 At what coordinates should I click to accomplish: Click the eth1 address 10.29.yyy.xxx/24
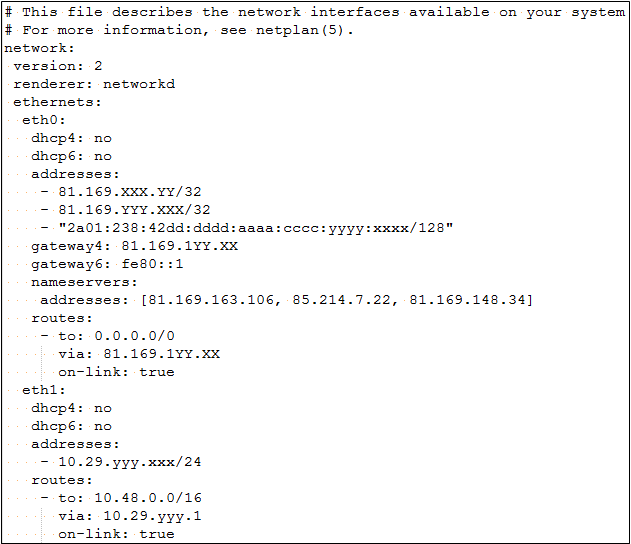[130, 462]
